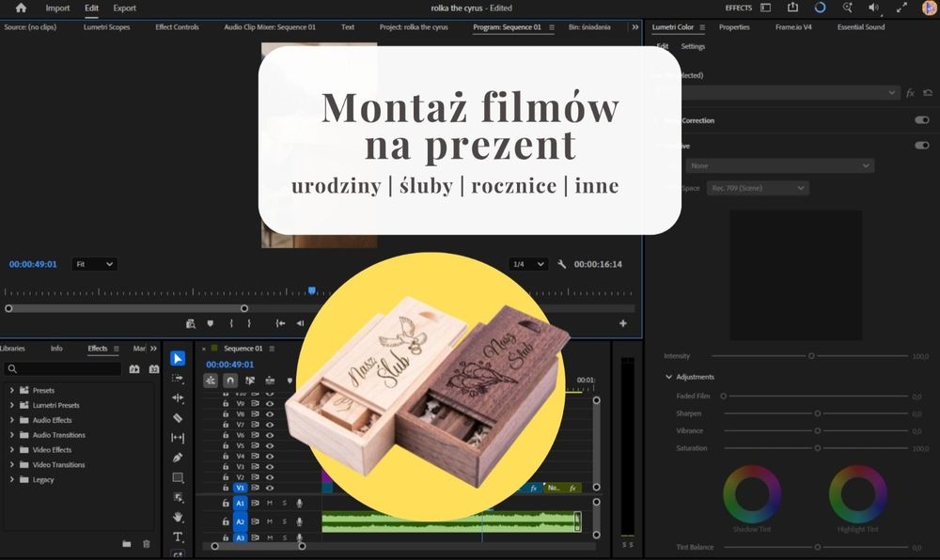
Task: Expand Video Transitions folder
Action: click(11, 464)
